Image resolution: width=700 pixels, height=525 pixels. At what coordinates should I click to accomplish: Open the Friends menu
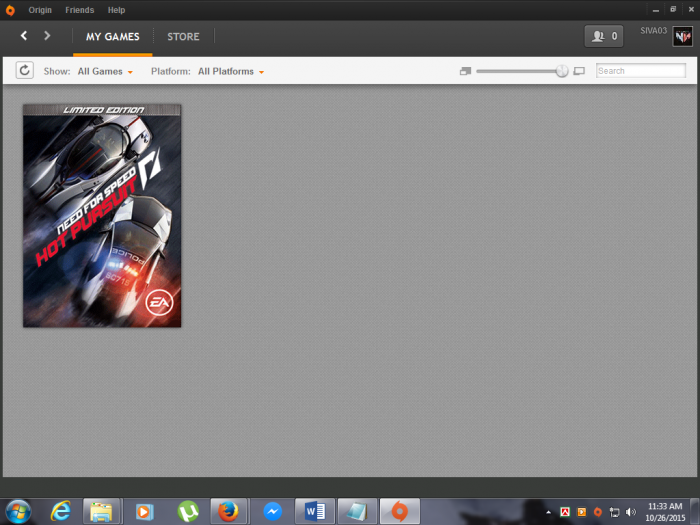79,10
